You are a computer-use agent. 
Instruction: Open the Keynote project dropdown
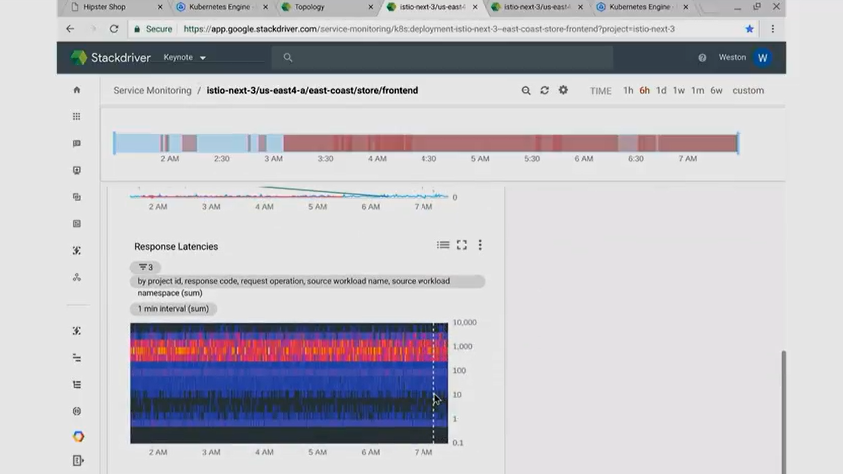click(185, 58)
